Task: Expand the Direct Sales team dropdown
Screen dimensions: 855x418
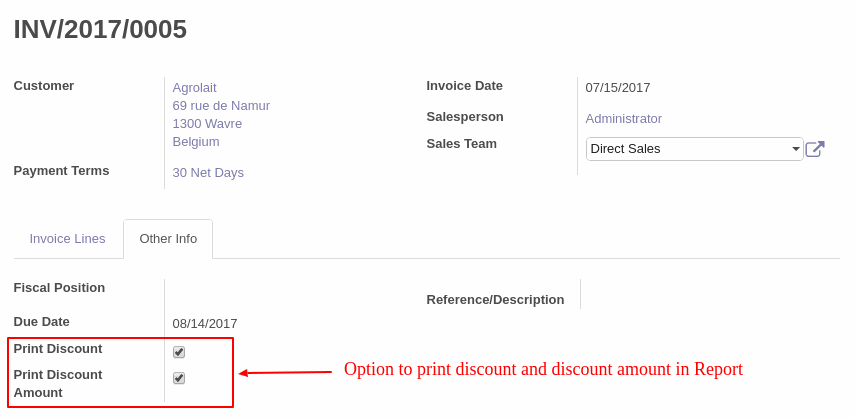Action: (694, 149)
